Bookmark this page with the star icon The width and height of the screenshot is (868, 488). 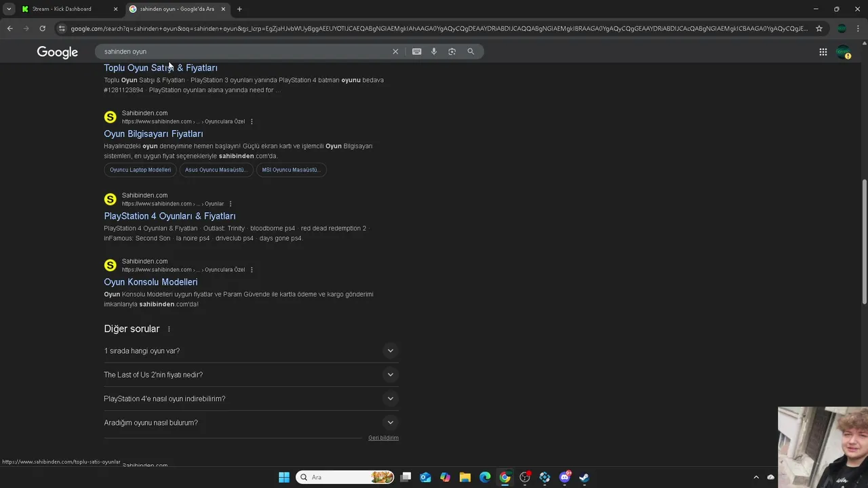pyautogui.click(x=819, y=28)
